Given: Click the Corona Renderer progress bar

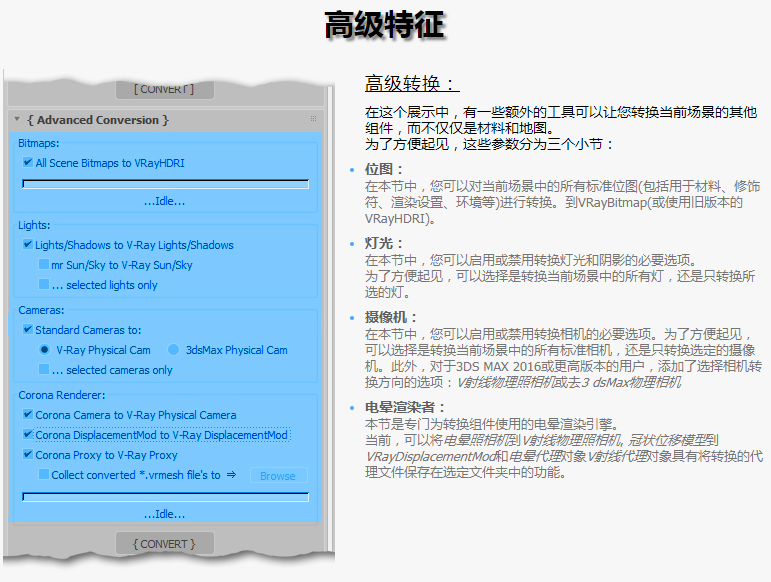Looking at the screenshot, I should 165,496.
